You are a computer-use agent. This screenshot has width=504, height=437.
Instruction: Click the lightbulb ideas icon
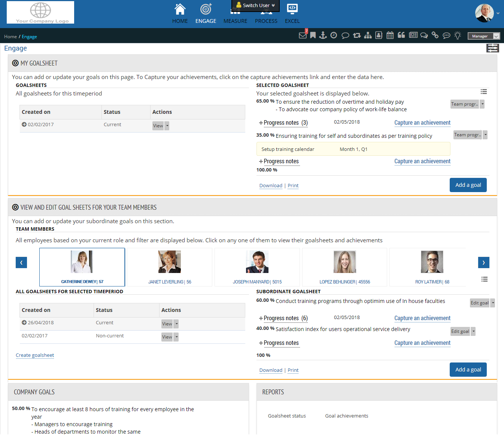click(458, 36)
